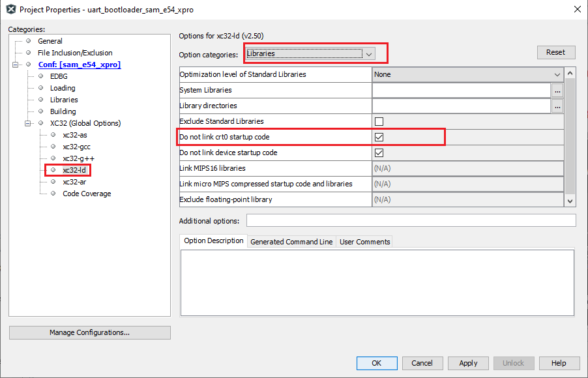Open the User Comments tab
The image size is (588, 378).
[364, 241]
